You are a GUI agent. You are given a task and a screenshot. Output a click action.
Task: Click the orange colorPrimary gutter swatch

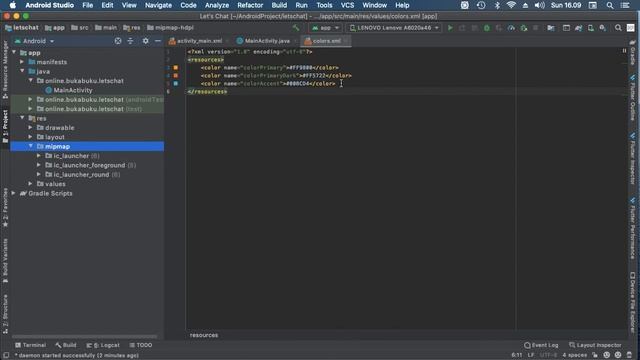(176, 67)
